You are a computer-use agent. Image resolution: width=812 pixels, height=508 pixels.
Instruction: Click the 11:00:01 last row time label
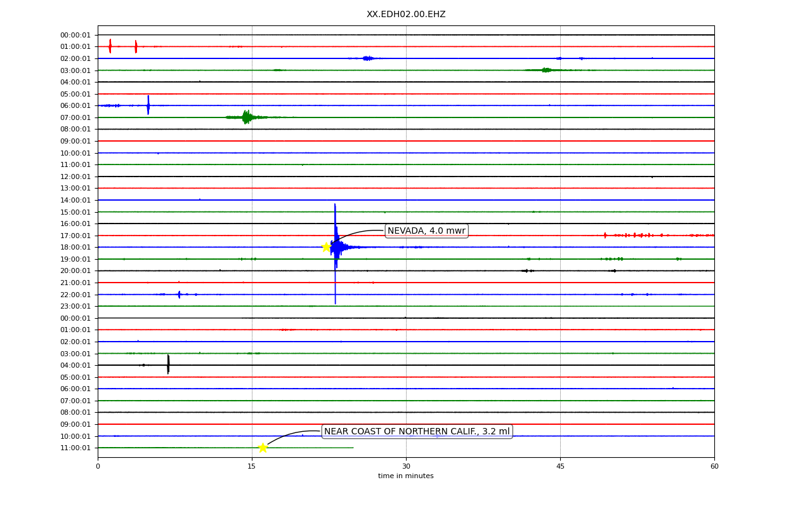click(x=75, y=448)
